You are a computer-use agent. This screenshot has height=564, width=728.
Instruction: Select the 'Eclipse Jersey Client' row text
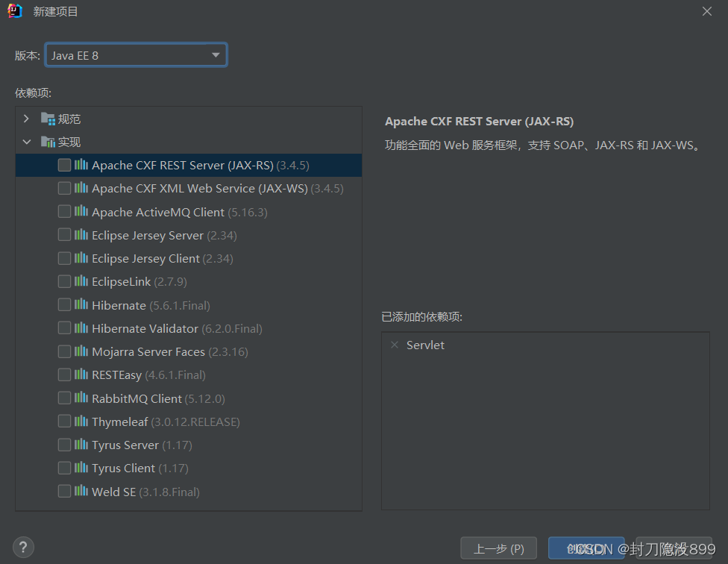point(145,259)
